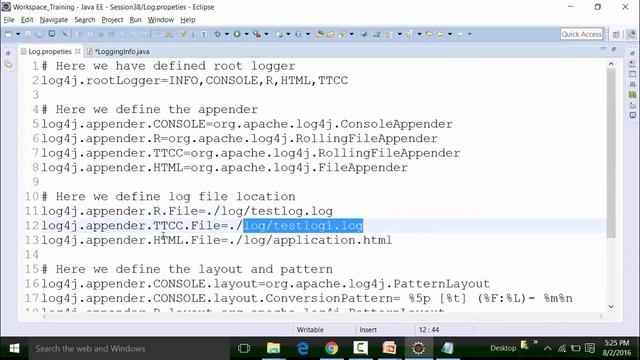The image size is (640, 360).
Task: Click the 12 : 44 cursor position entry
Action: pos(429,329)
